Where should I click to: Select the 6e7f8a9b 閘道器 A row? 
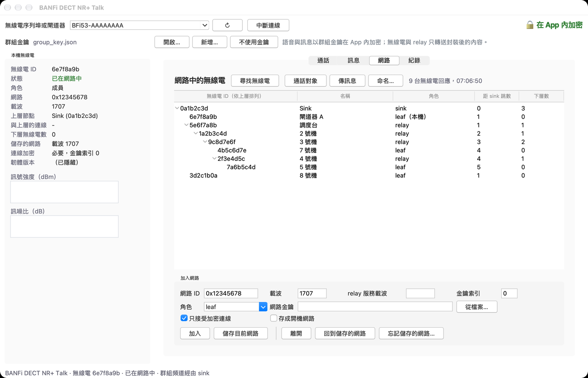tap(369, 117)
